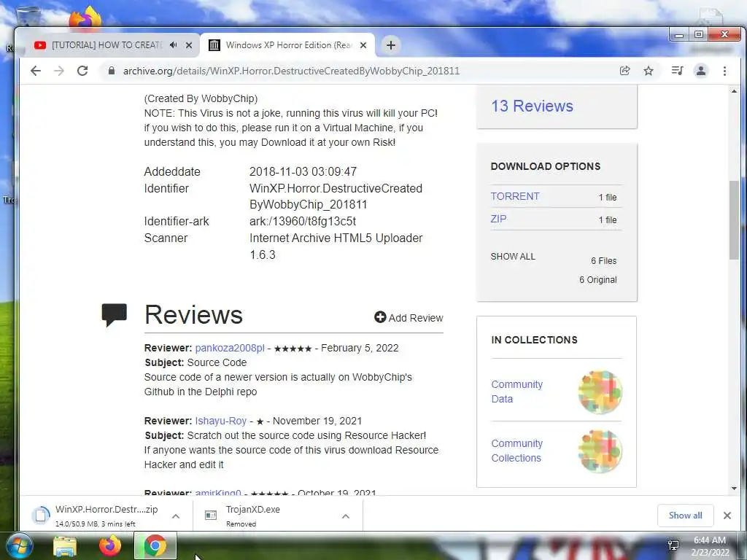Viewport: 747px width, 560px height.
Task: Expand options for TrojanXD.exe download
Action: coord(346,516)
